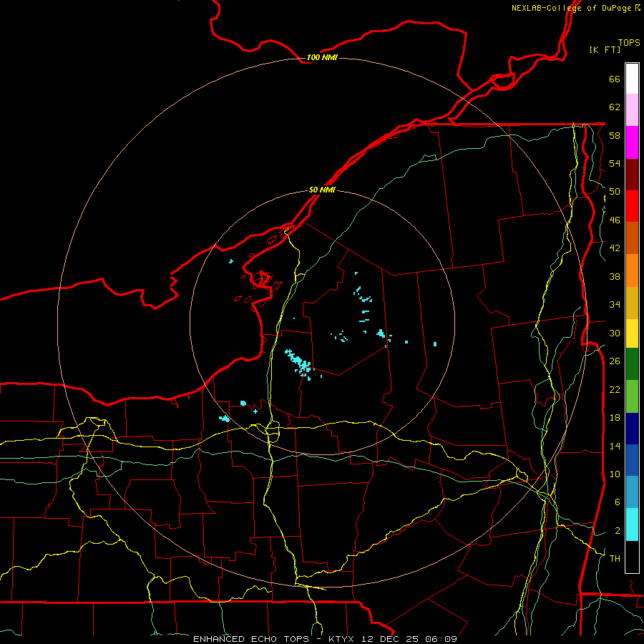
Task: Select legend value 26
Action: [615, 361]
